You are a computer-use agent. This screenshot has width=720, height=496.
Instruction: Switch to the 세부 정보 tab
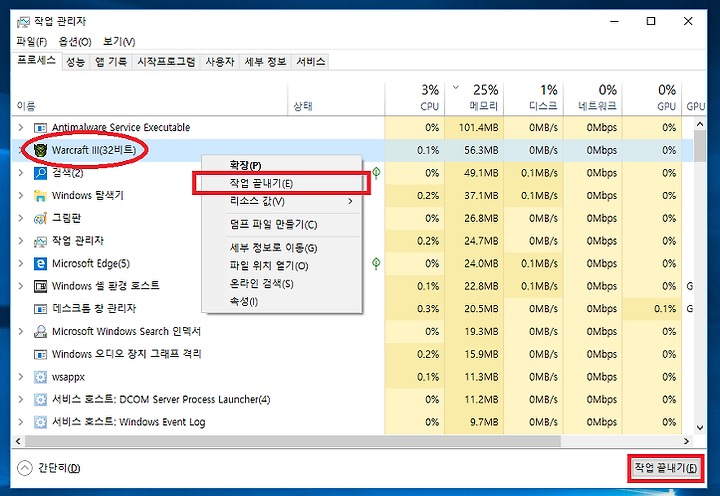pyautogui.click(x=265, y=62)
